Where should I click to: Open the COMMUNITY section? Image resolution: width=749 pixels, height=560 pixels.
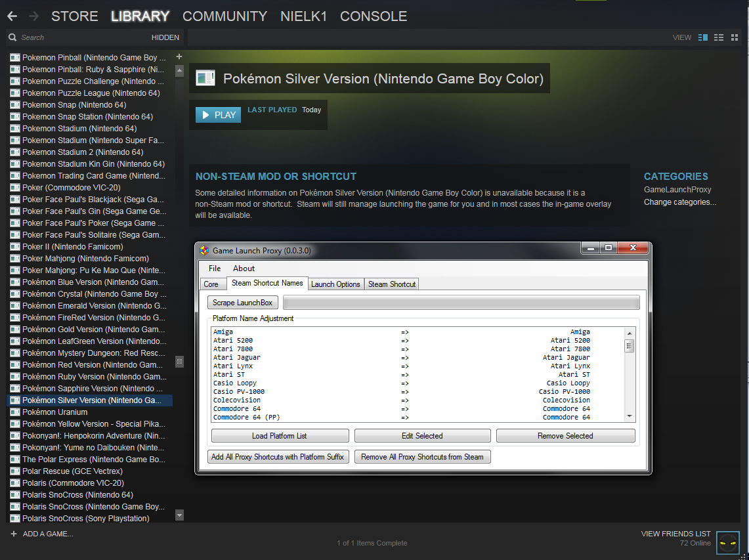[x=225, y=16]
